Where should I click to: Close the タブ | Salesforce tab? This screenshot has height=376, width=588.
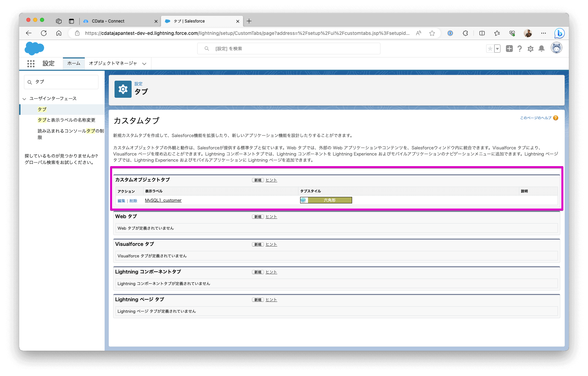(x=238, y=21)
